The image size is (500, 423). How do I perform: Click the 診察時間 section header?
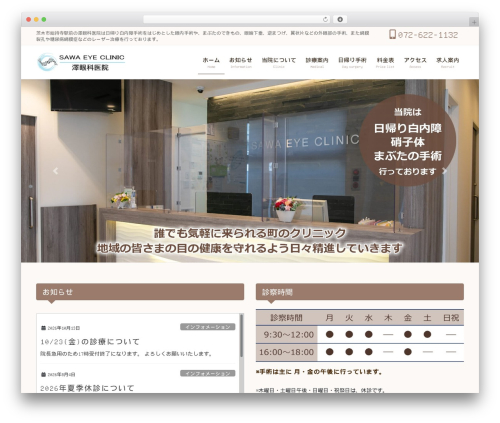tap(360, 292)
